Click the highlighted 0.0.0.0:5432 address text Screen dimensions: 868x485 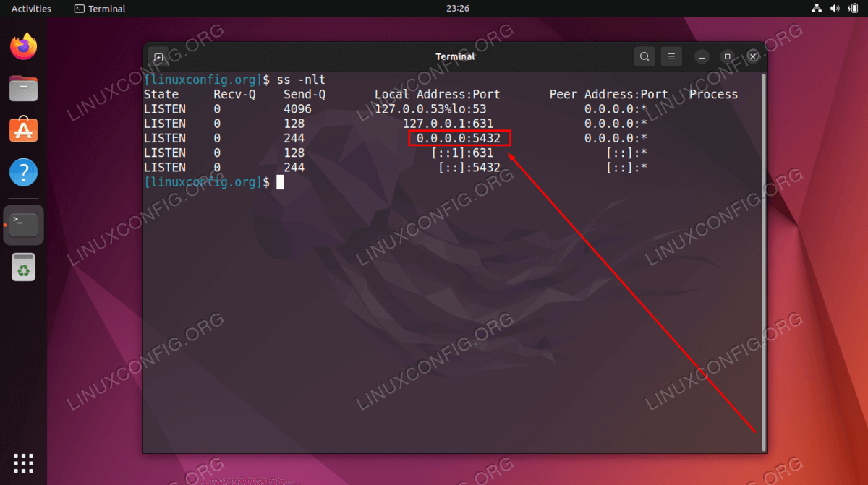(459, 138)
